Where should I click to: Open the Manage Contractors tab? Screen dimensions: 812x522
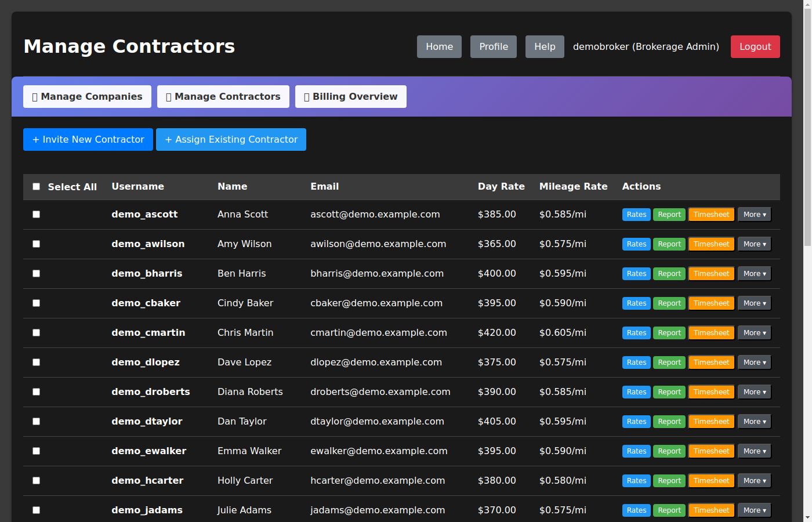pyautogui.click(x=223, y=96)
